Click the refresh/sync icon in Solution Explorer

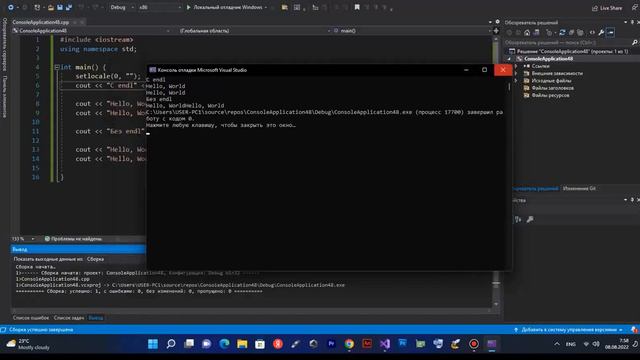(562, 33)
